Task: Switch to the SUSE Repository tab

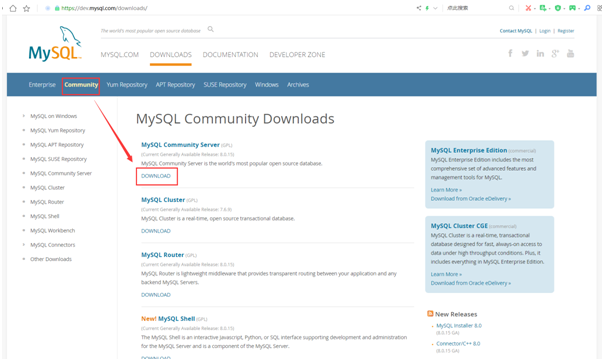Action: coord(225,85)
